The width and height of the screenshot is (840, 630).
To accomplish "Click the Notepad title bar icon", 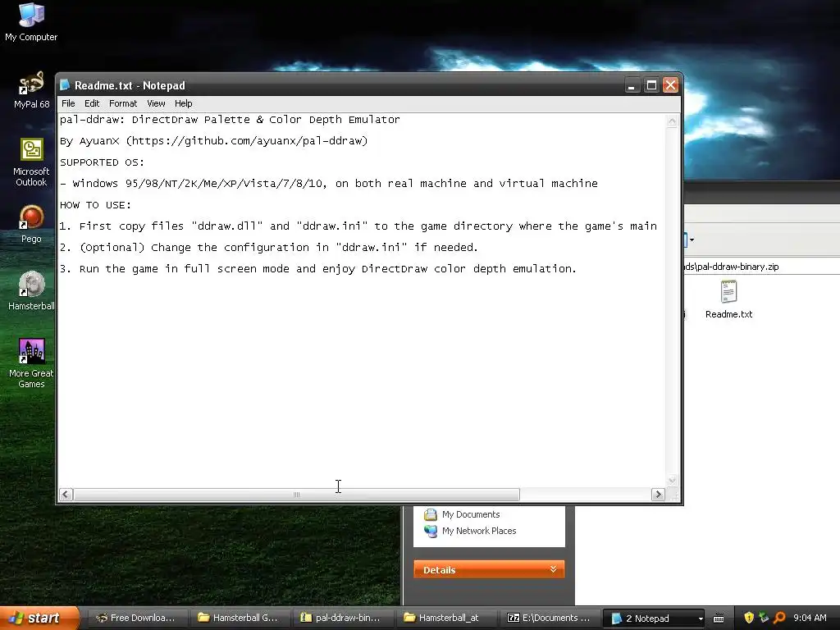I will click(x=65, y=85).
